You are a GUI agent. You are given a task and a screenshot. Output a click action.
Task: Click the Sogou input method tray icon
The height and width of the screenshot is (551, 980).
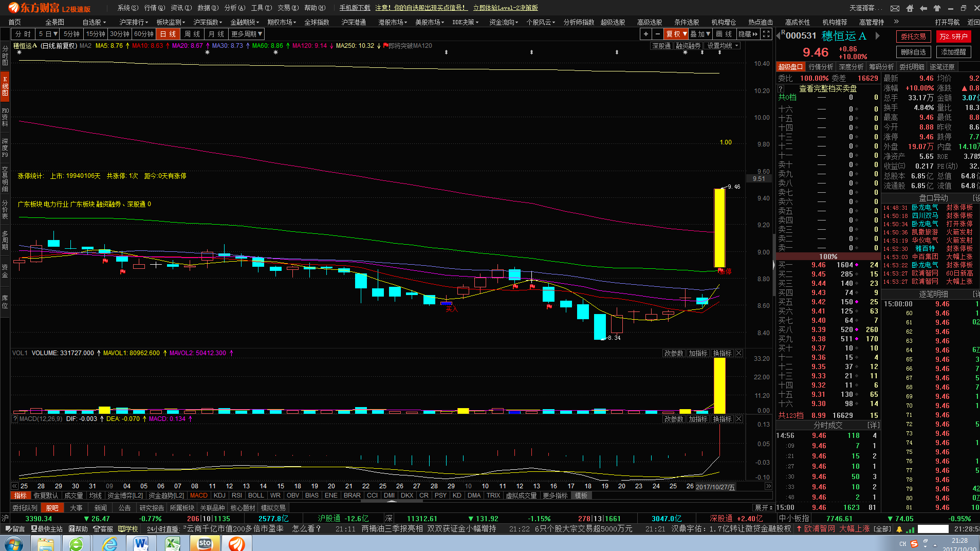point(914,543)
